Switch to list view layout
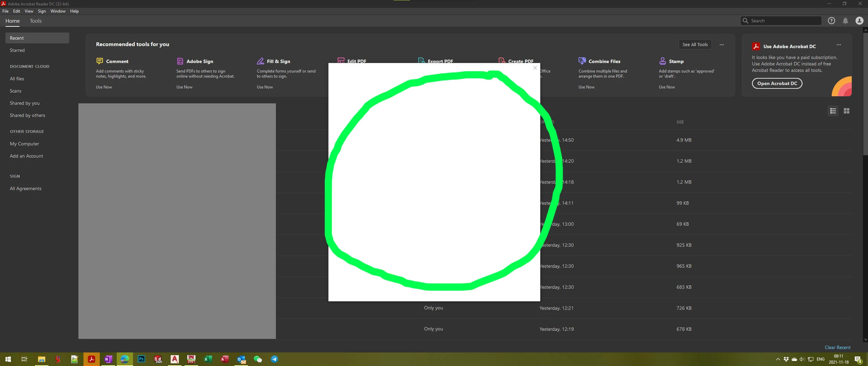This screenshot has height=366, width=868. click(x=833, y=111)
